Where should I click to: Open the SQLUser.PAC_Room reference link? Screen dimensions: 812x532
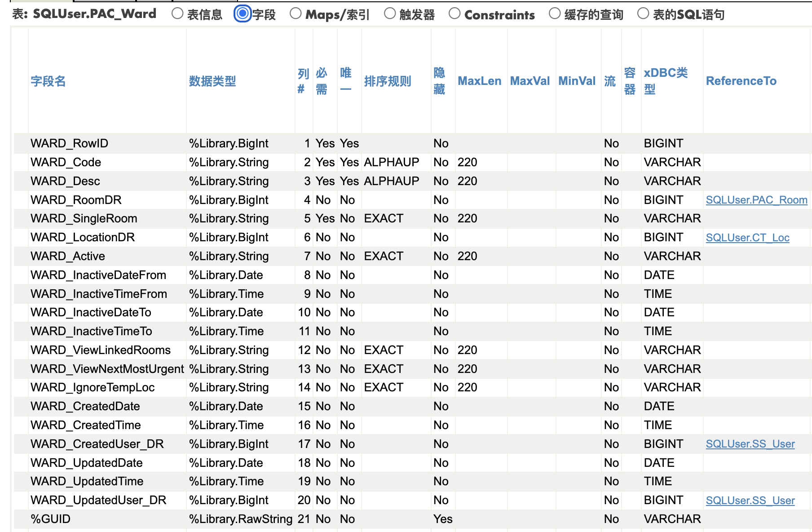(756, 200)
